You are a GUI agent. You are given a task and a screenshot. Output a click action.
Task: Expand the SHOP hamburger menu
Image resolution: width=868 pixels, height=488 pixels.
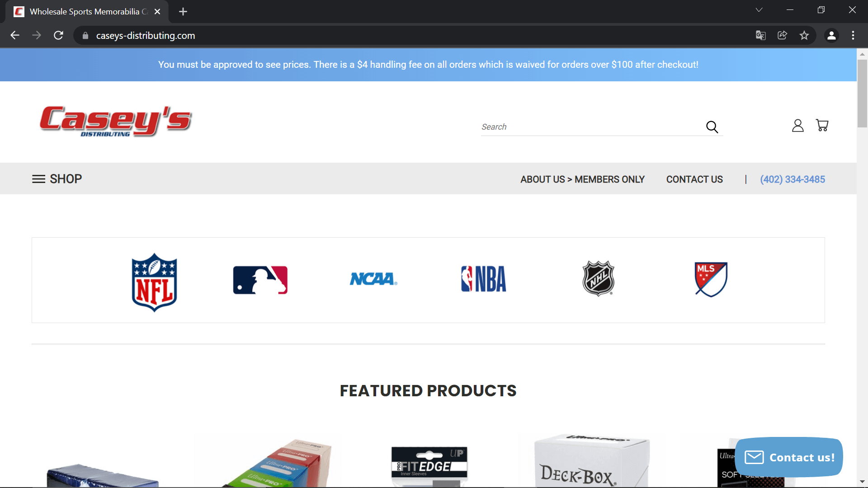pyautogui.click(x=57, y=179)
